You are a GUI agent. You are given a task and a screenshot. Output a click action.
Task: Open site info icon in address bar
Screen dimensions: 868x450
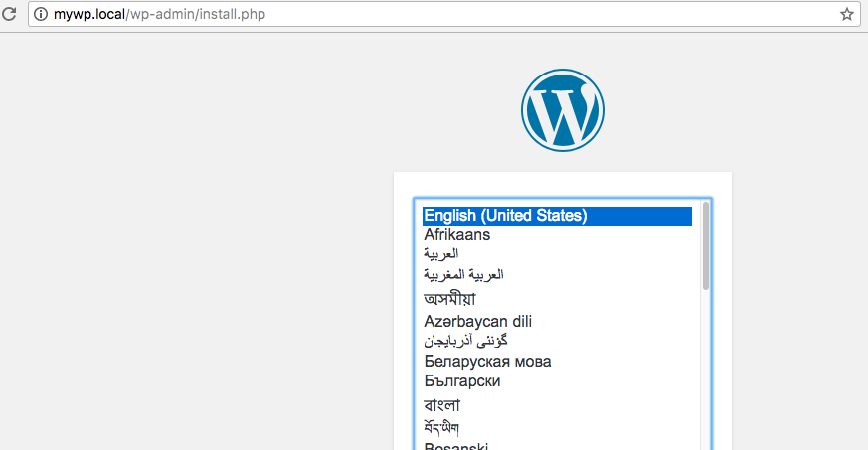(41, 14)
